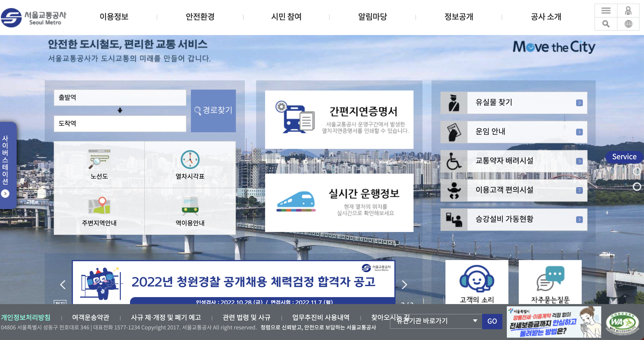Click the 경로찾기 search button
The width and height of the screenshot is (644, 340).
pos(213,111)
